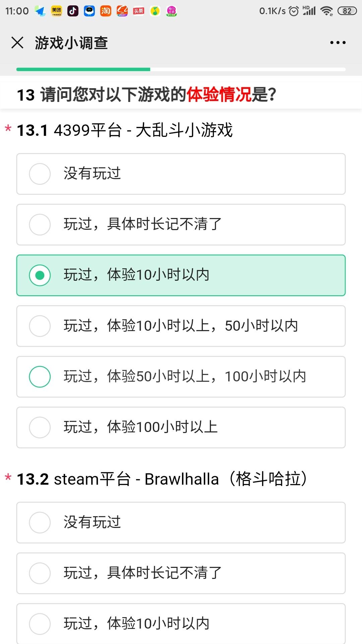Screen dimensions: 362x644
Task: Tap the Taobao notification icon
Action: point(106,11)
